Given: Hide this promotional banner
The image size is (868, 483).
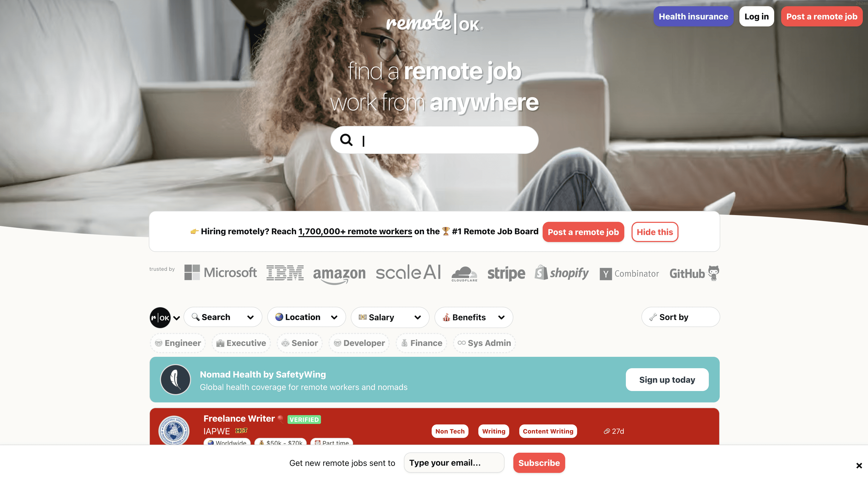Looking at the screenshot, I should point(655,231).
